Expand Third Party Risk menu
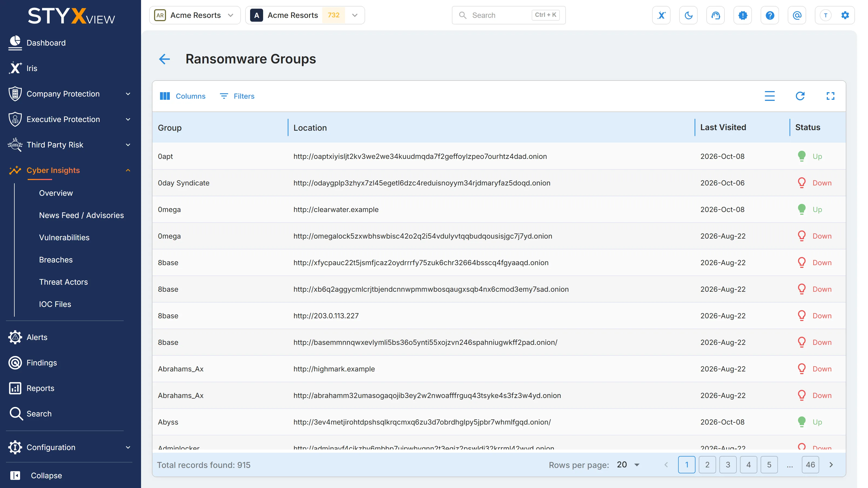Screen dimensions: 868x488 pyautogui.click(x=70, y=145)
